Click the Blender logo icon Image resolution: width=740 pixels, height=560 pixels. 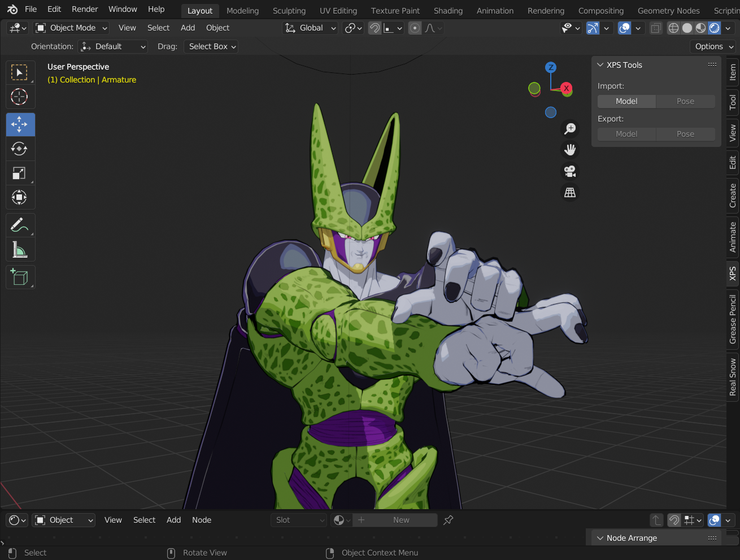[x=12, y=10]
